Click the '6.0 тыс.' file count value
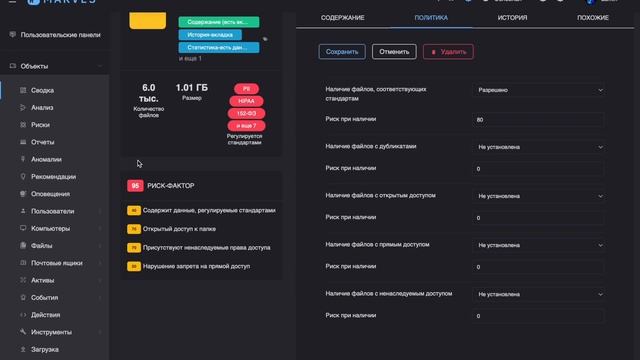This screenshot has width=640, height=360. point(149,93)
